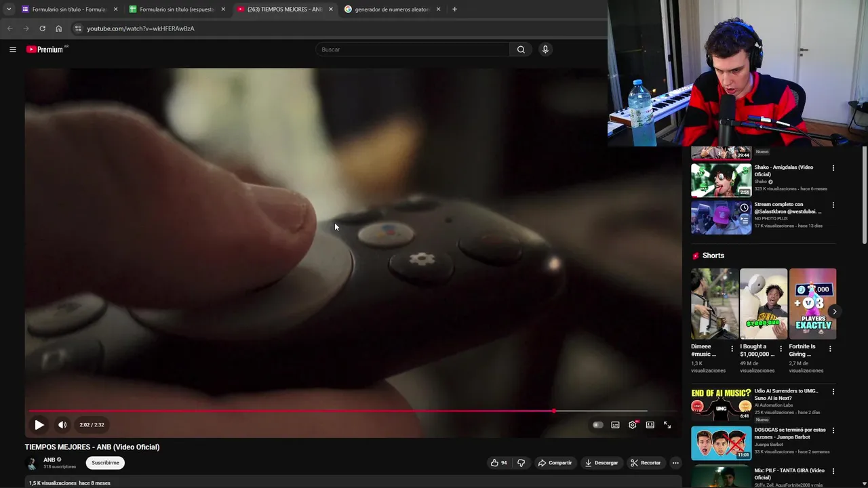
Task: Open options for Stream completo video
Action: point(833,205)
